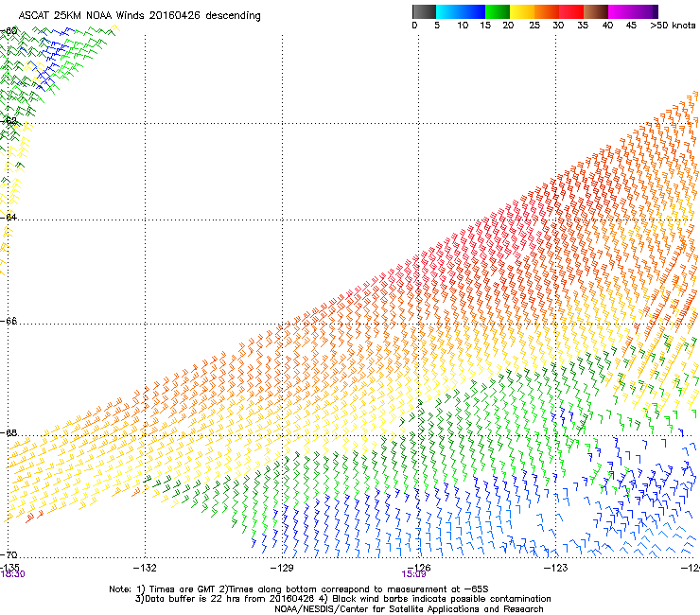Select the brown 35-40 knots color band

pyautogui.click(x=596, y=11)
